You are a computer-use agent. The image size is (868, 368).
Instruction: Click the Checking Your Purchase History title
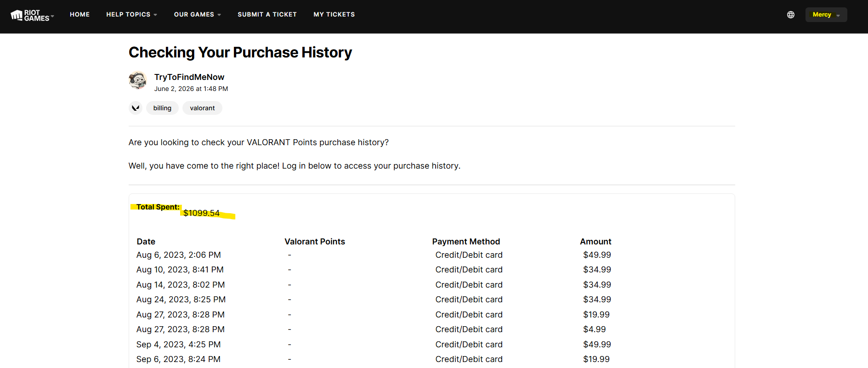click(x=240, y=52)
